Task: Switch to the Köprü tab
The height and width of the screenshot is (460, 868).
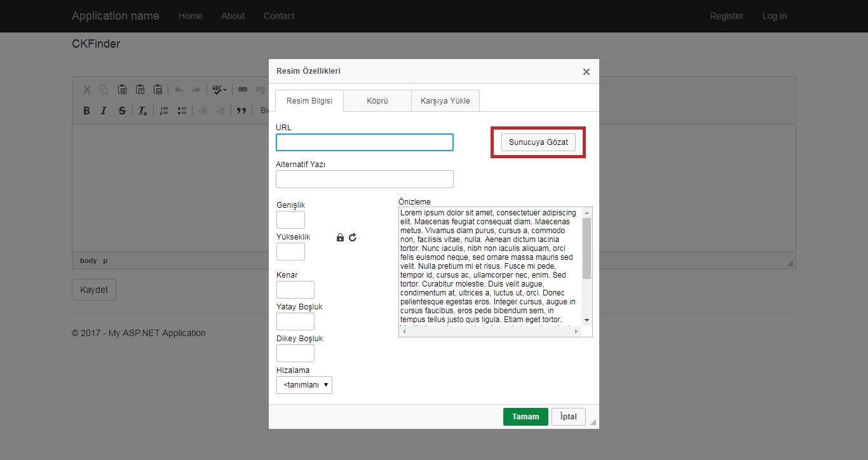Action: pos(377,100)
